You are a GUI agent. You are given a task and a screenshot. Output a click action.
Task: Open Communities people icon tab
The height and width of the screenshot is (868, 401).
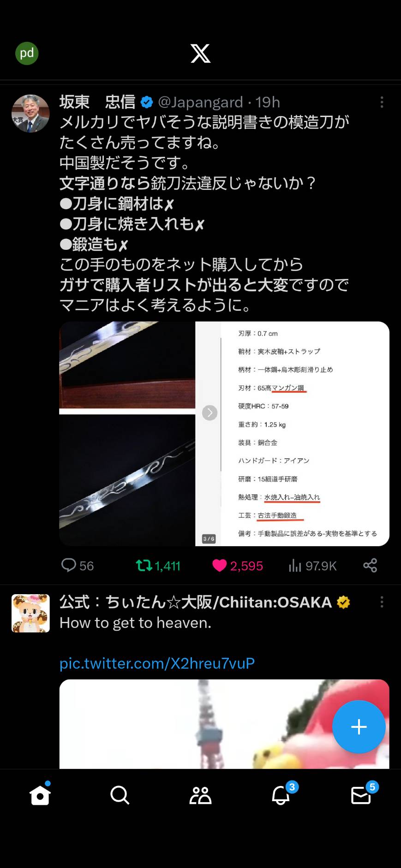(201, 795)
